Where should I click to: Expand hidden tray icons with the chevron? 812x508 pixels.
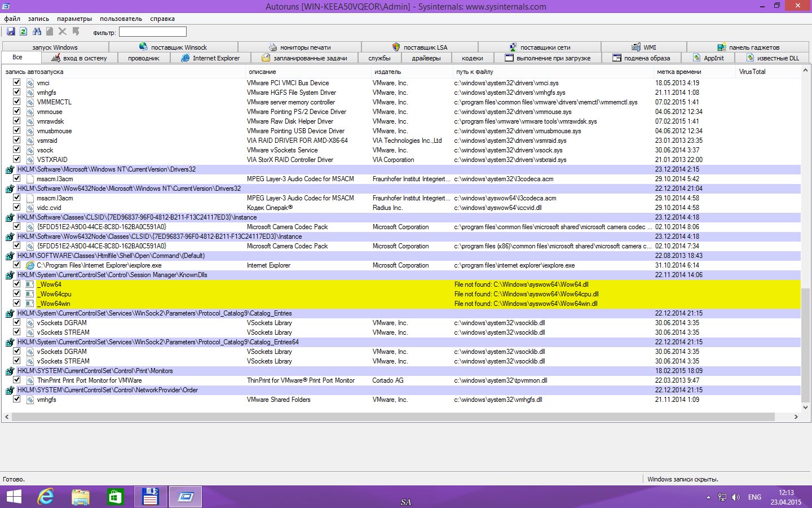point(708,497)
